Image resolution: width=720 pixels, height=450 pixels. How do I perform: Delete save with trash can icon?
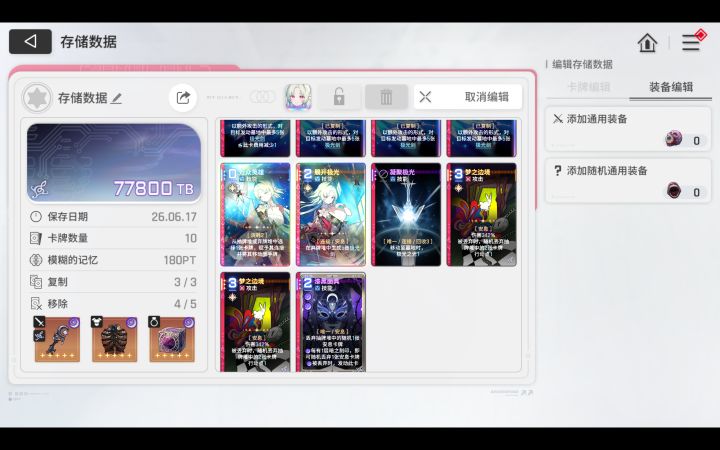pyautogui.click(x=386, y=97)
